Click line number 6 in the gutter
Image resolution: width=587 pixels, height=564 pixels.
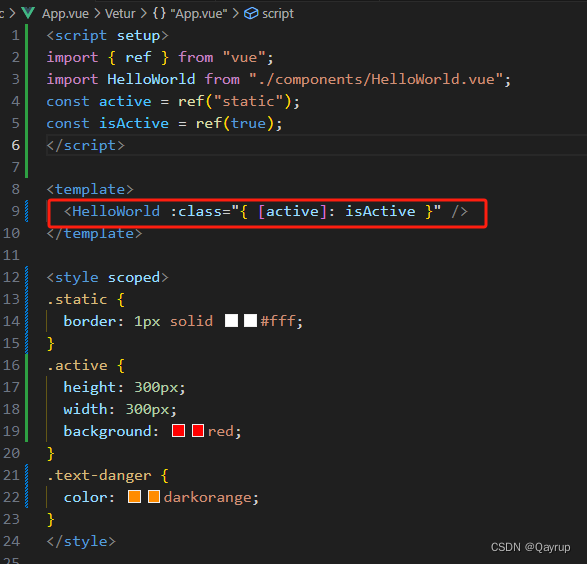[x=15, y=145]
